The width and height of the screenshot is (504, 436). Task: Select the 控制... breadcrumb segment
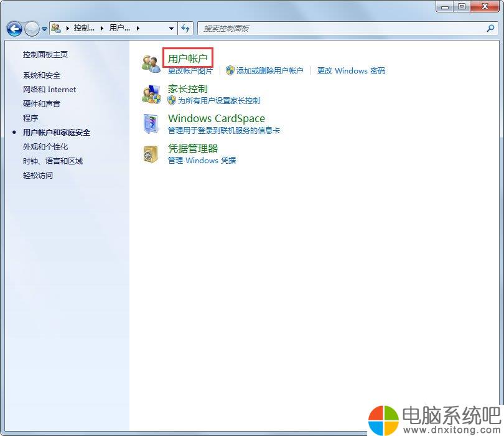84,28
